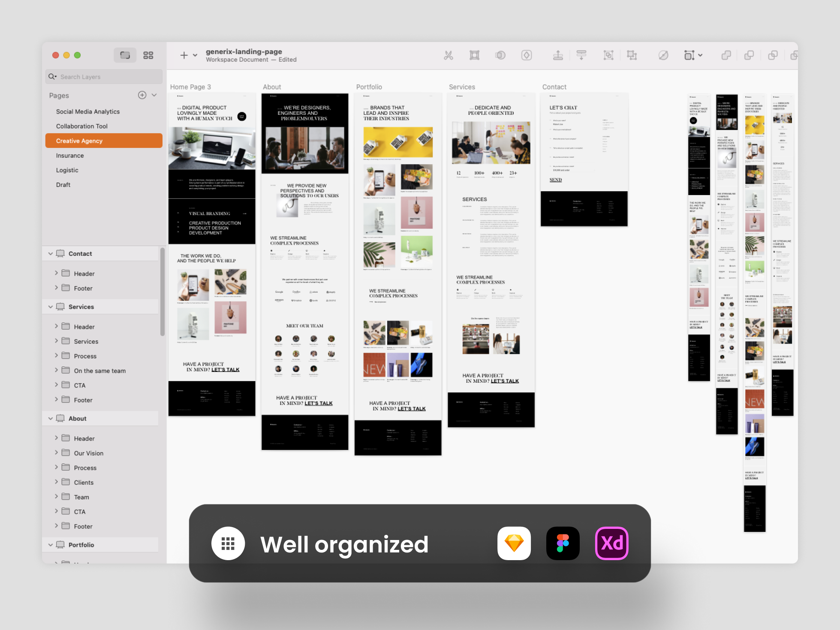Image resolution: width=840 pixels, height=630 pixels.
Task: Switch to the Insurance page
Action: pos(70,155)
